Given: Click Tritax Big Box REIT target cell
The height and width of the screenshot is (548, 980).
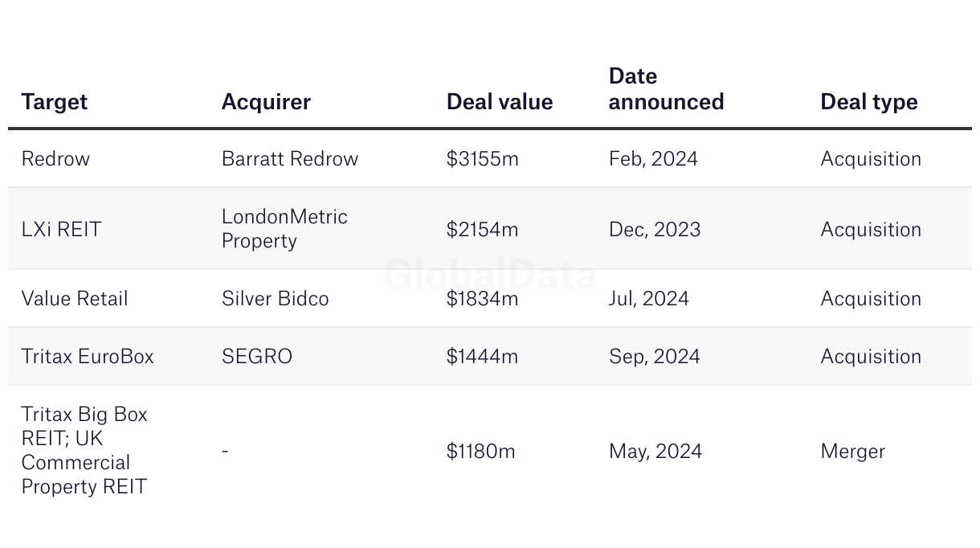Looking at the screenshot, I should coord(84,450).
